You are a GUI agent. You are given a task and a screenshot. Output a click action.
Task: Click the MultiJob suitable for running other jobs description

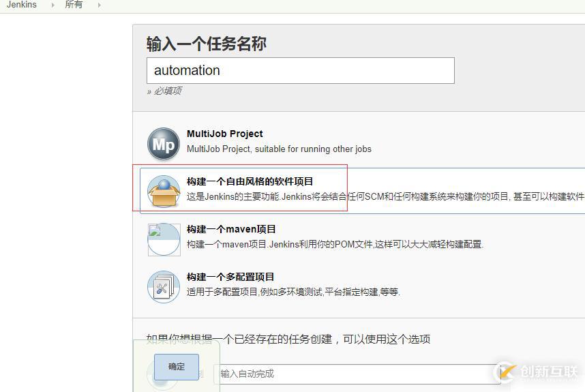[x=279, y=149]
